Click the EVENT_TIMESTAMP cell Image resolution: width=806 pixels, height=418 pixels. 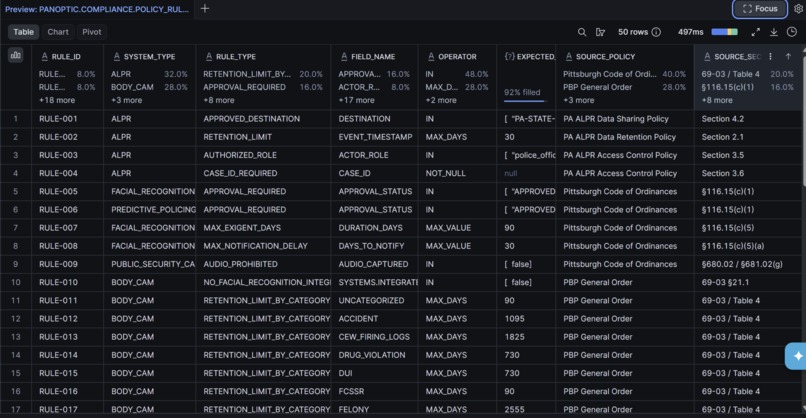[374, 137]
